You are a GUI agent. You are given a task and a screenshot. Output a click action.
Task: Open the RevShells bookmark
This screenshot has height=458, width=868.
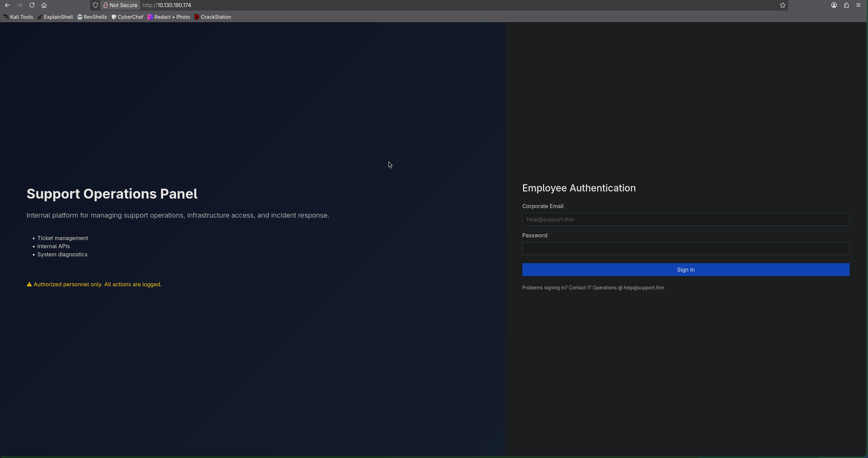pos(92,17)
